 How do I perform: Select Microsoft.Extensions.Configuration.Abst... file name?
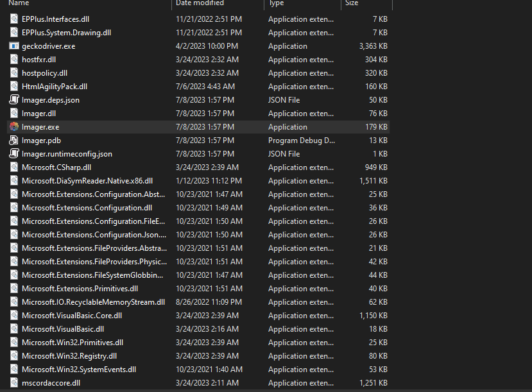[93, 194]
